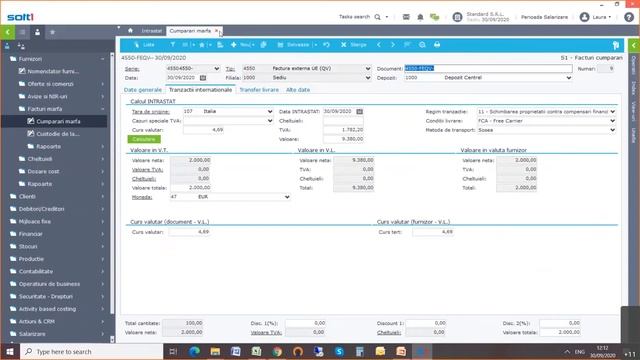Screen dimensions: 640x360
Task: Click the user icon in sidebar header
Action: (x=37, y=32)
